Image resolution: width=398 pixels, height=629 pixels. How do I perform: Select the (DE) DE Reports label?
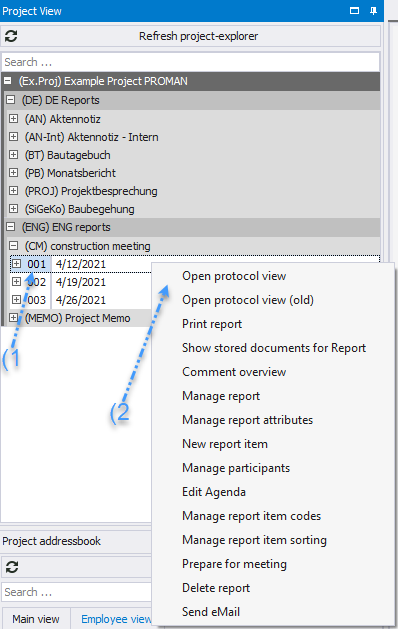(61, 100)
